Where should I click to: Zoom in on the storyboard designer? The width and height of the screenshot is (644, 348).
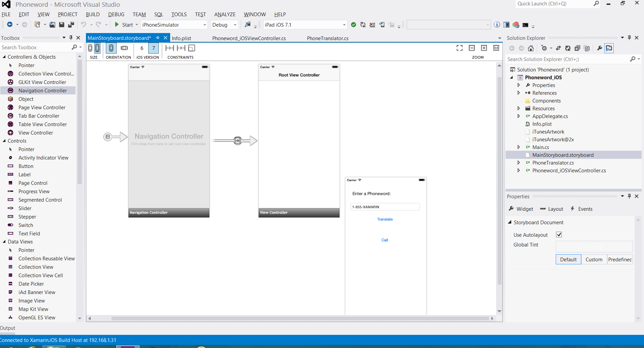[484, 48]
